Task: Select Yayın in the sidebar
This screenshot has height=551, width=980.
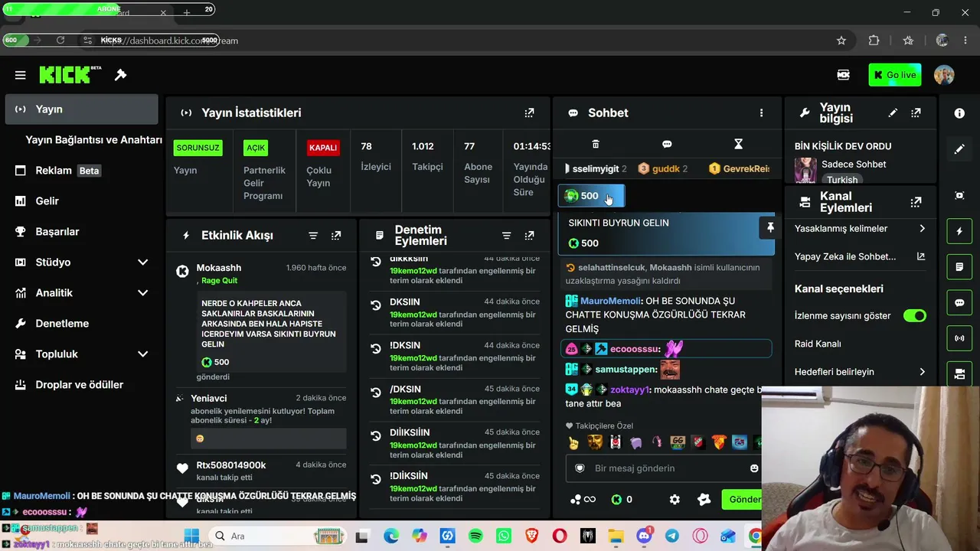Action: coord(81,109)
